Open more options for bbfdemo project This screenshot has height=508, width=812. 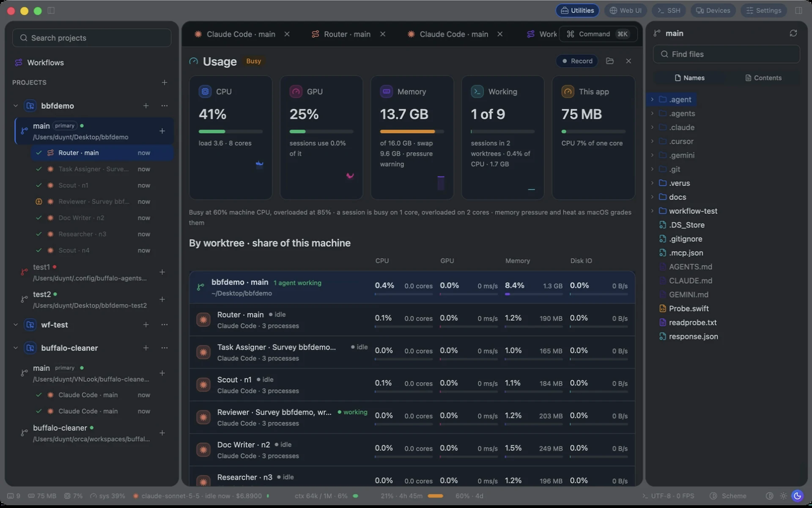tap(165, 106)
